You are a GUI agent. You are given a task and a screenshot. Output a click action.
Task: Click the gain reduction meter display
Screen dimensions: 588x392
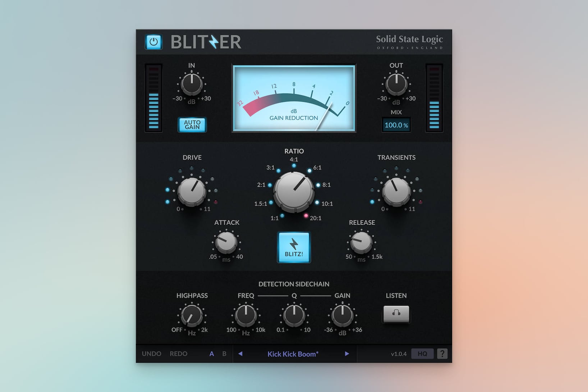click(x=294, y=99)
